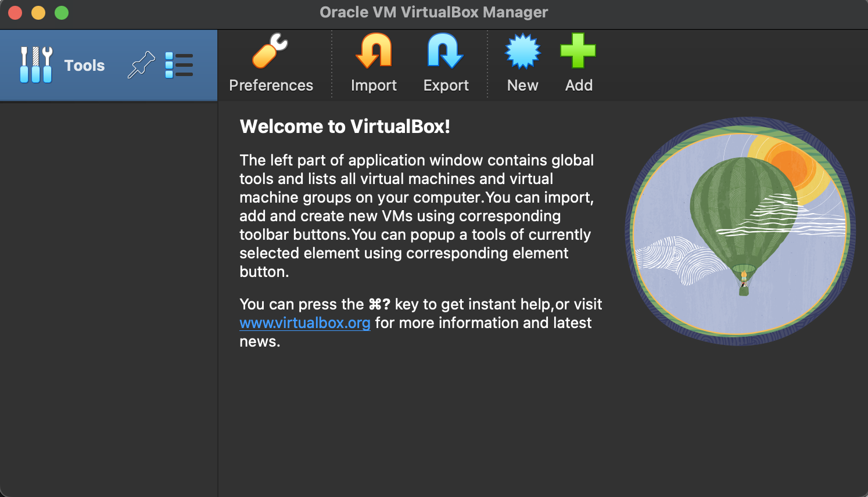Open the www.virtualbox.org link
Image resolution: width=868 pixels, height=497 pixels.
[x=305, y=323]
